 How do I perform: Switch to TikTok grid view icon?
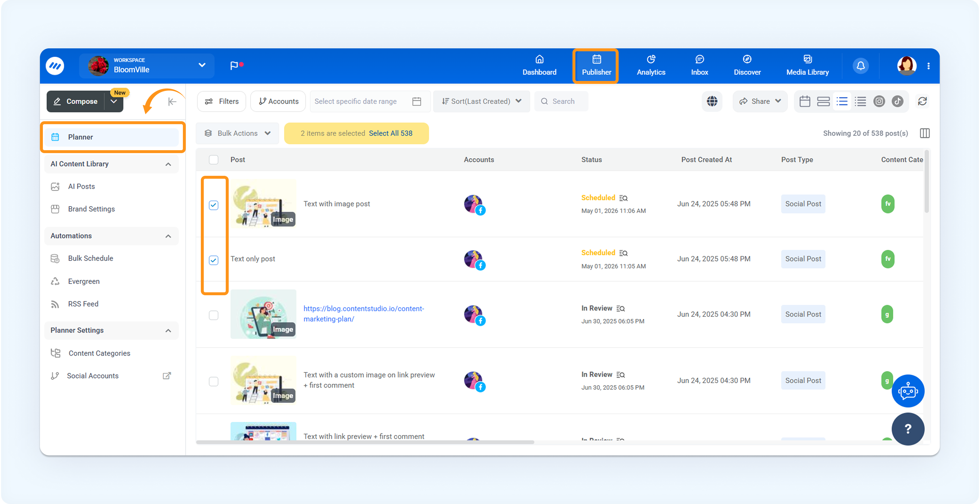(x=898, y=101)
